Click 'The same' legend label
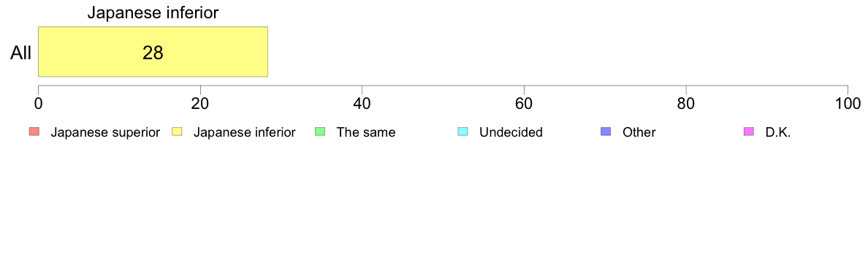The width and height of the screenshot is (868, 269). 366,132
